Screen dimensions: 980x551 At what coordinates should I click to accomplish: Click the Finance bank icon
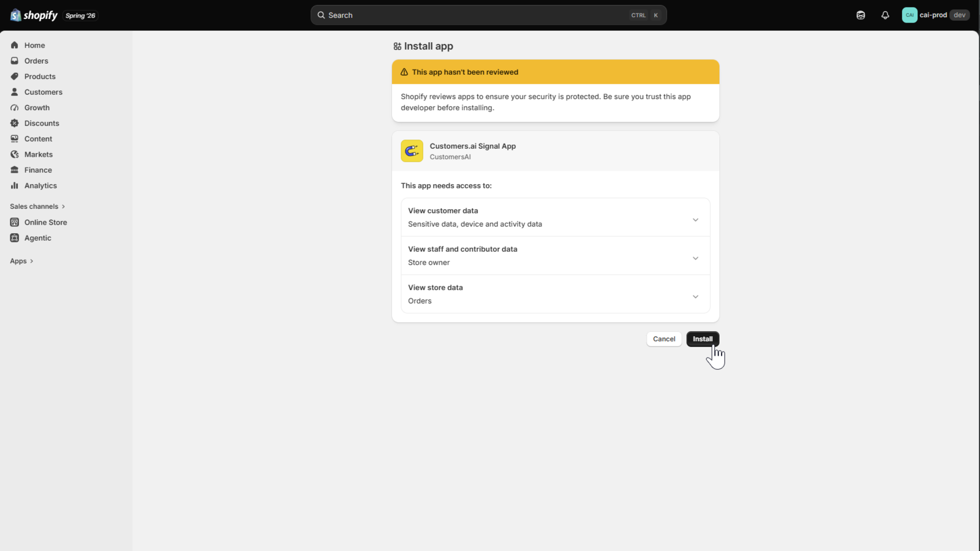coord(15,170)
